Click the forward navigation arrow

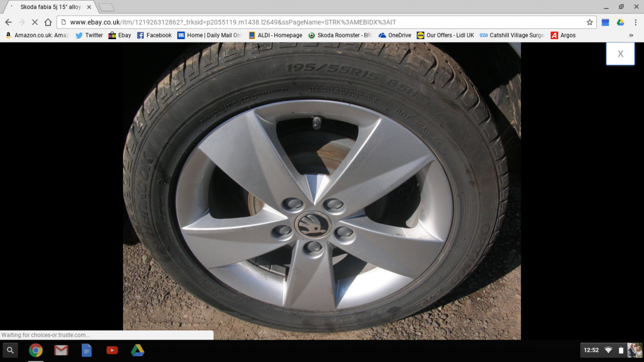pos(21,22)
